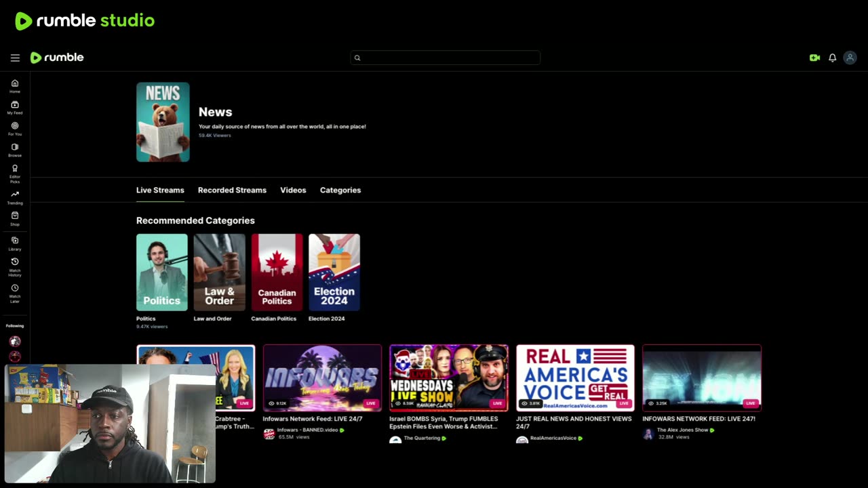Open The Alex Jones Show stream thumbnail
This screenshot has height=488, width=868.
702,378
